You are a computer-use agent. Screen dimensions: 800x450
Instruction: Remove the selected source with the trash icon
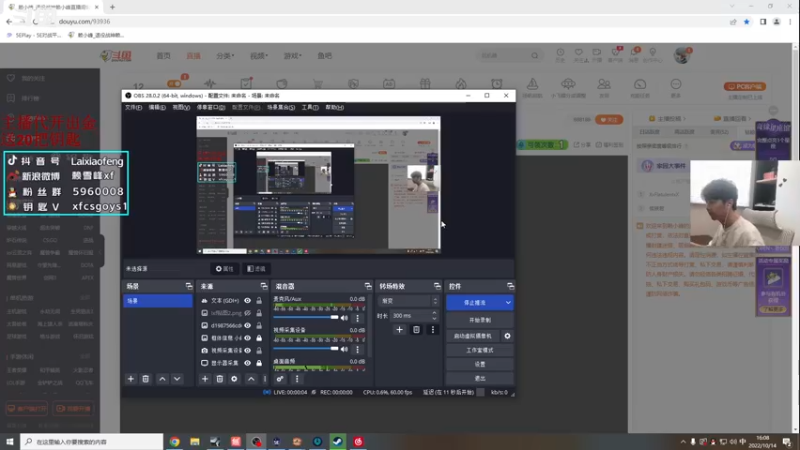pos(219,379)
